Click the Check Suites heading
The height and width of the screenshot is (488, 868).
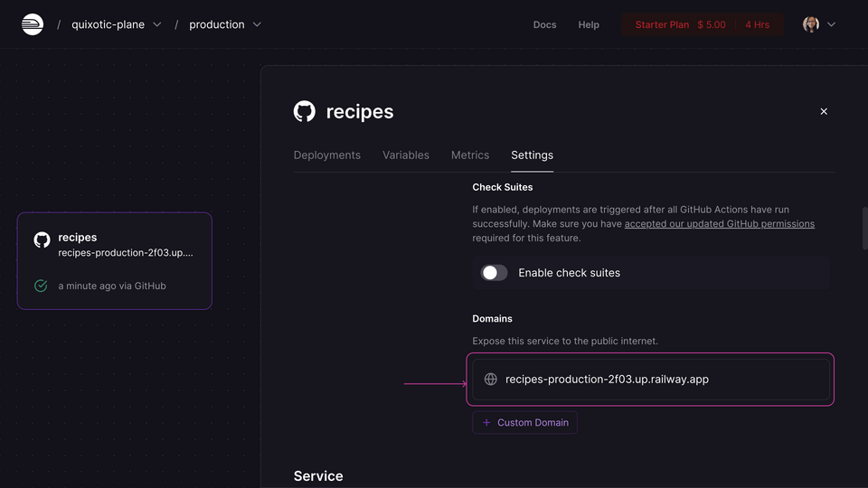coord(503,188)
